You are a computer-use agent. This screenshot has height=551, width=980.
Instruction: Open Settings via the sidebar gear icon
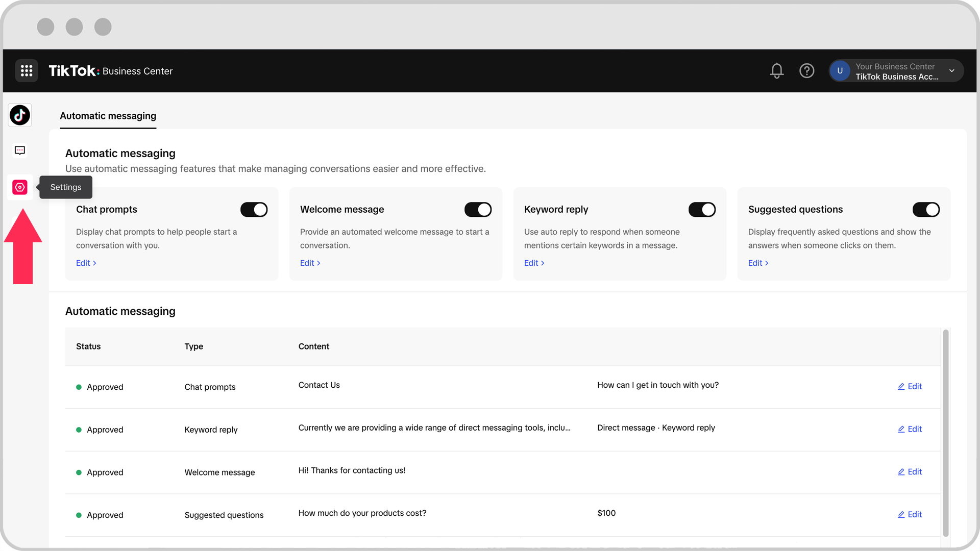coord(19,187)
